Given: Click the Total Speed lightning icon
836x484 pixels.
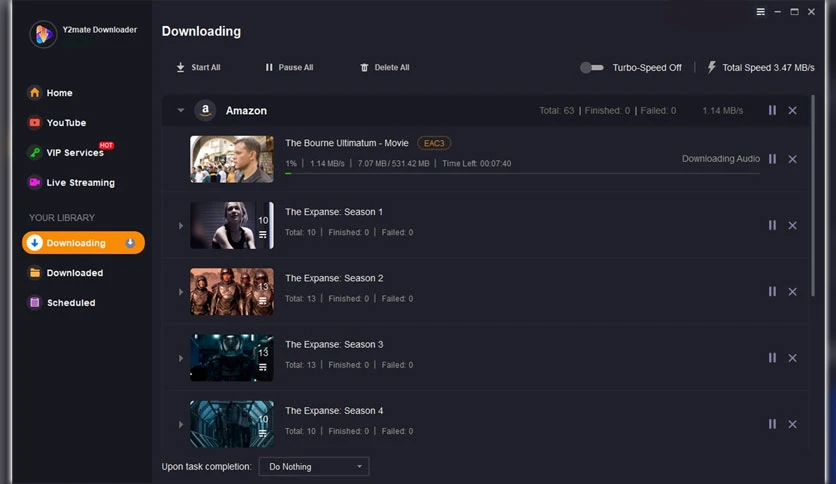Looking at the screenshot, I should click(x=711, y=67).
